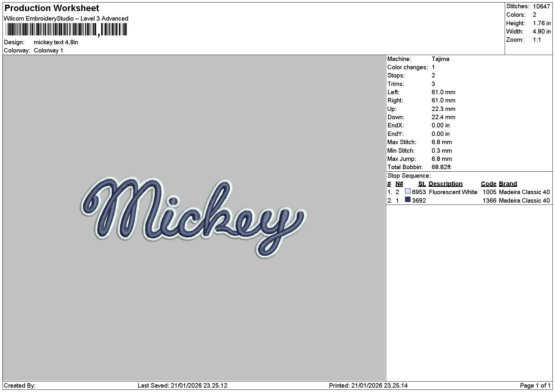The height and width of the screenshot is (392, 555).
Task: Click the stitch count 10647
Action: tap(541, 6)
